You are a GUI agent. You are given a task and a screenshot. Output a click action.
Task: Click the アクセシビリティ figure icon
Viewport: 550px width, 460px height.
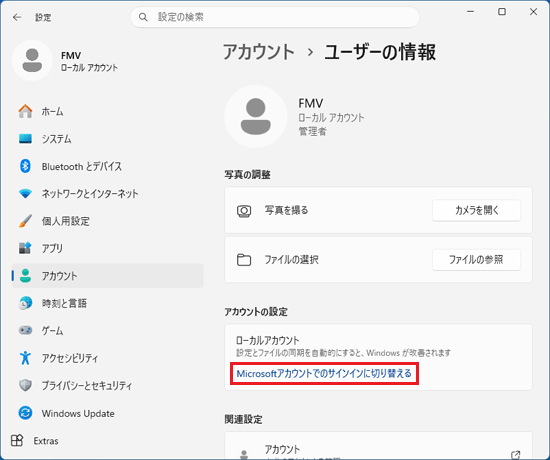tap(25, 358)
